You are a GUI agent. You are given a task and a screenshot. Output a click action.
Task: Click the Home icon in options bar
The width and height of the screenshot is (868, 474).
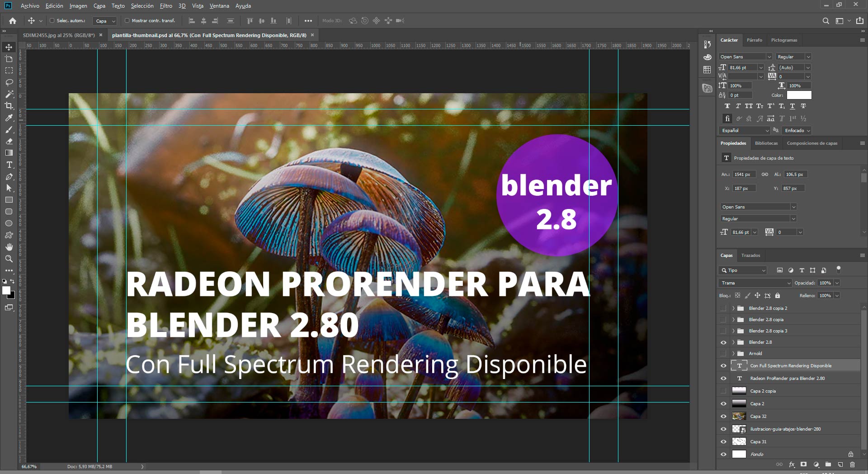[13, 21]
